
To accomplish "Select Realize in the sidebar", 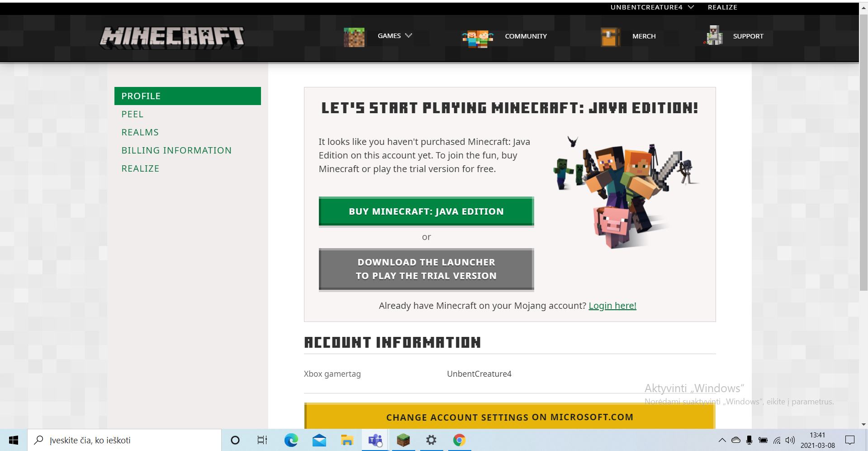I will click(140, 168).
